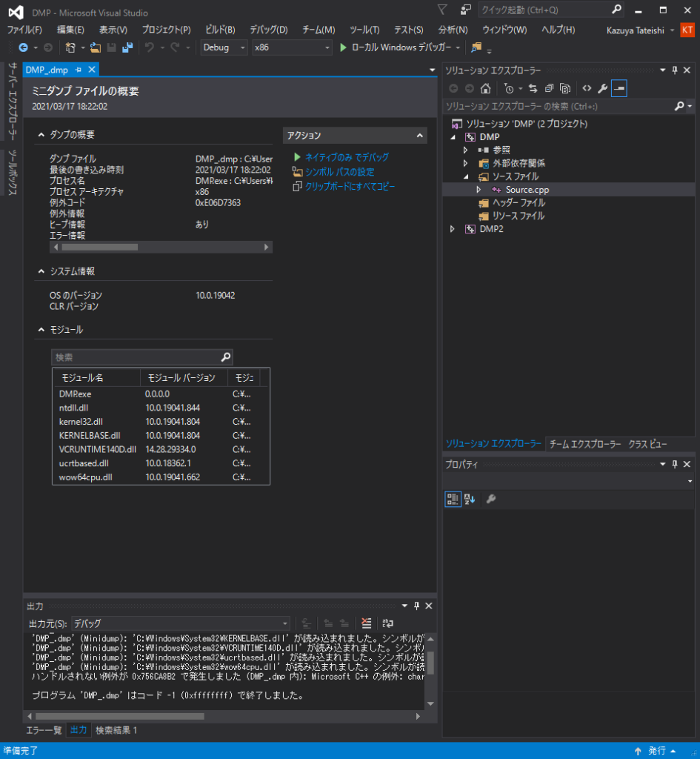
Task: Open the ツール(T) menu
Action: point(364,30)
